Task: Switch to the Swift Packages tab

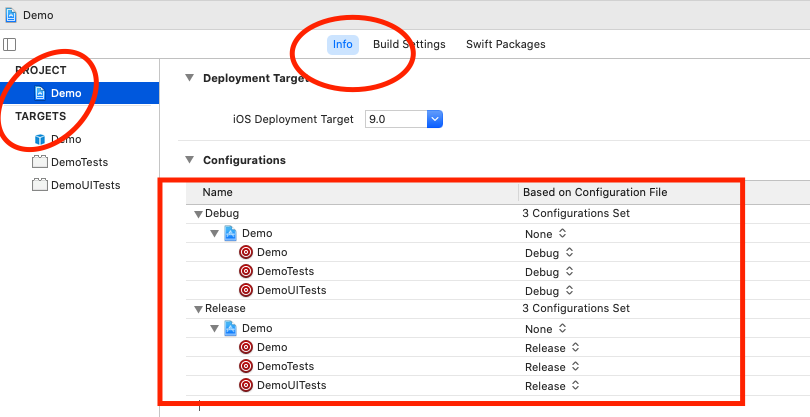Action: coord(505,44)
